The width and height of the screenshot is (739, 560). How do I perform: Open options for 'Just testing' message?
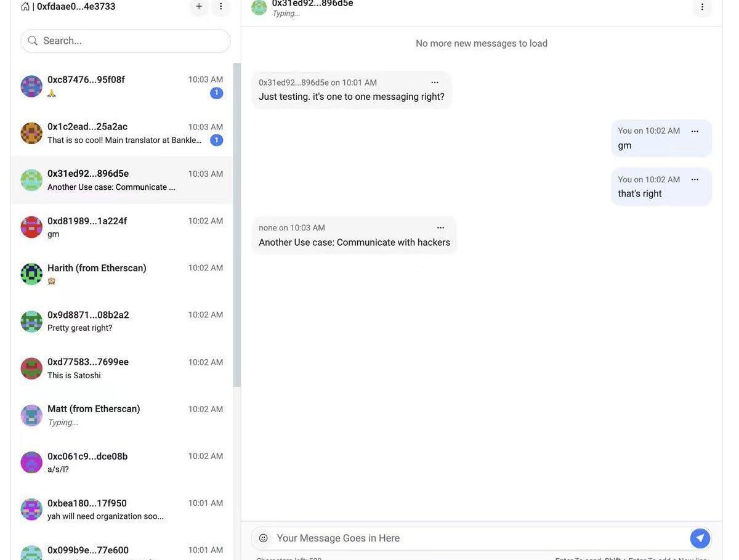tap(435, 83)
